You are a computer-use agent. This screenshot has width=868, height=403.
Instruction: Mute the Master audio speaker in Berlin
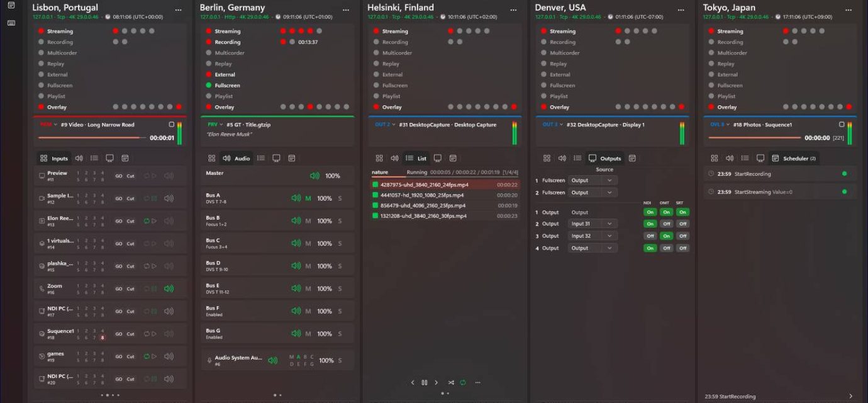point(314,176)
